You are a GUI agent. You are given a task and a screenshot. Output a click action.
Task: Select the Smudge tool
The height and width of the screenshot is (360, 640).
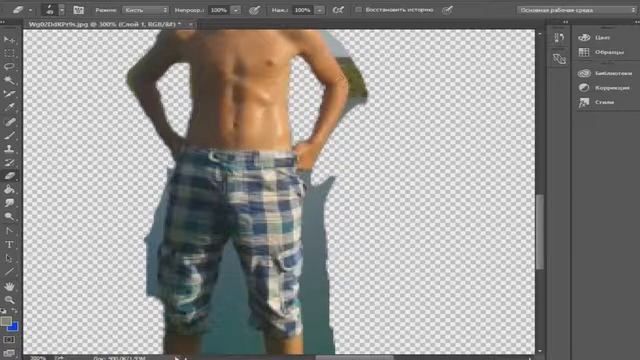coord(9,203)
